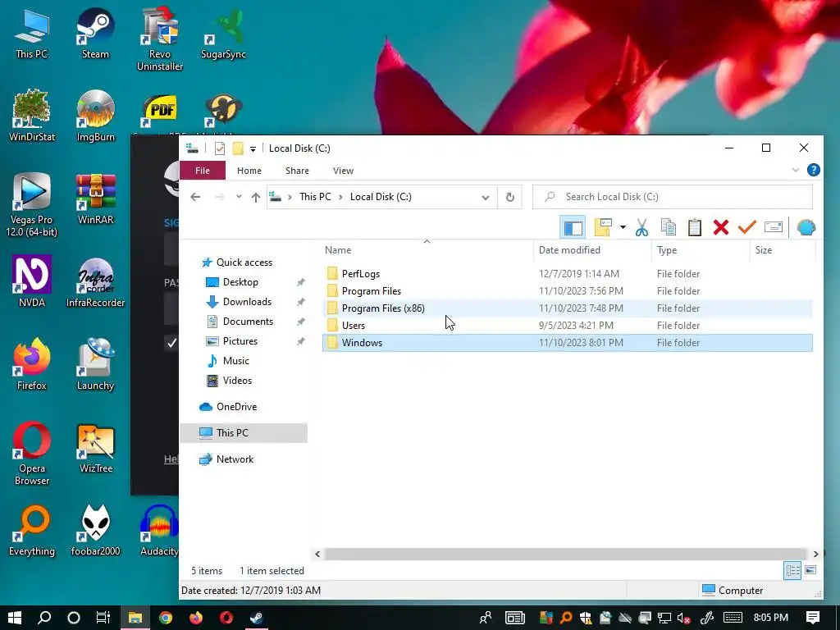840x630 pixels.
Task: Toggle the checked checkbox in Steam window
Action: point(171,343)
